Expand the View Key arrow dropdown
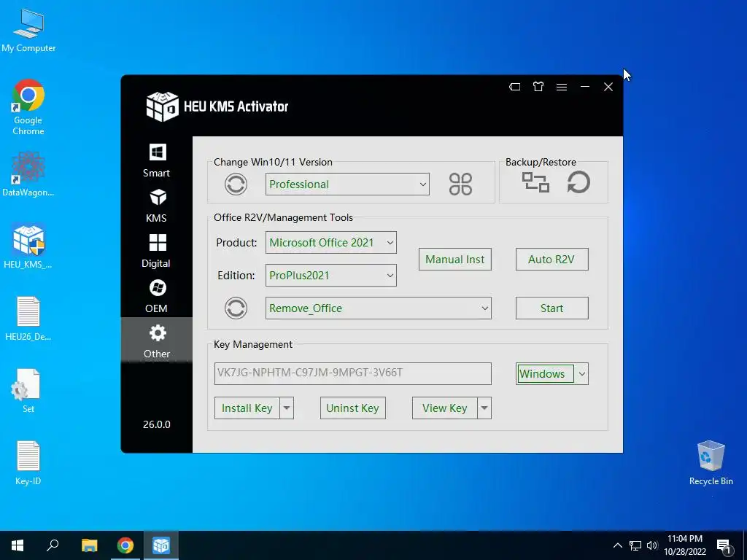 (x=484, y=408)
